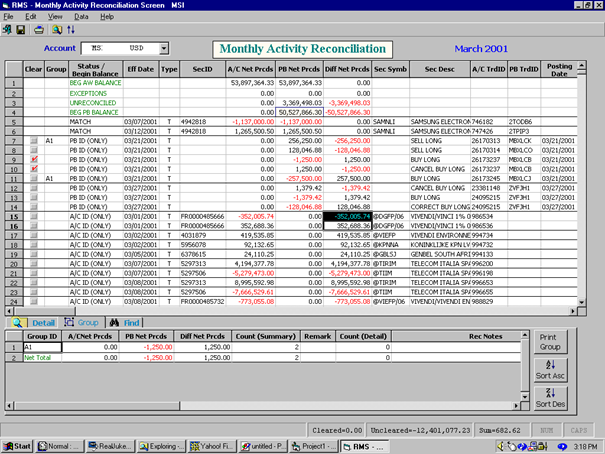The height and width of the screenshot is (454, 605).
Task: Open the View menu
Action: [55, 17]
